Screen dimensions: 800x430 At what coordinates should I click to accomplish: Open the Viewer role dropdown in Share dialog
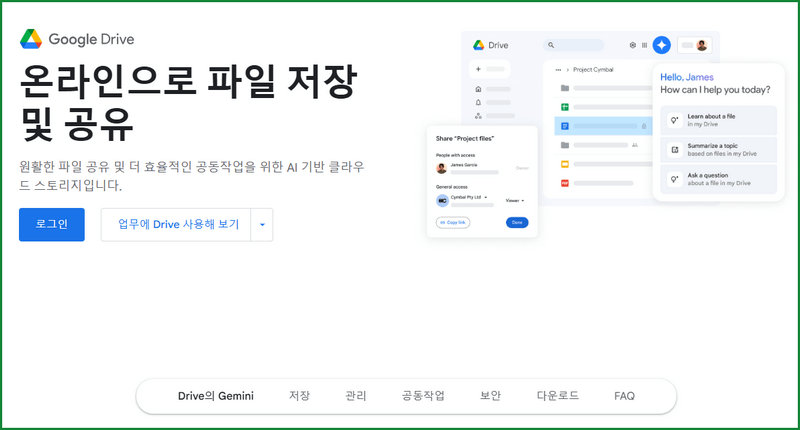(515, 200)
